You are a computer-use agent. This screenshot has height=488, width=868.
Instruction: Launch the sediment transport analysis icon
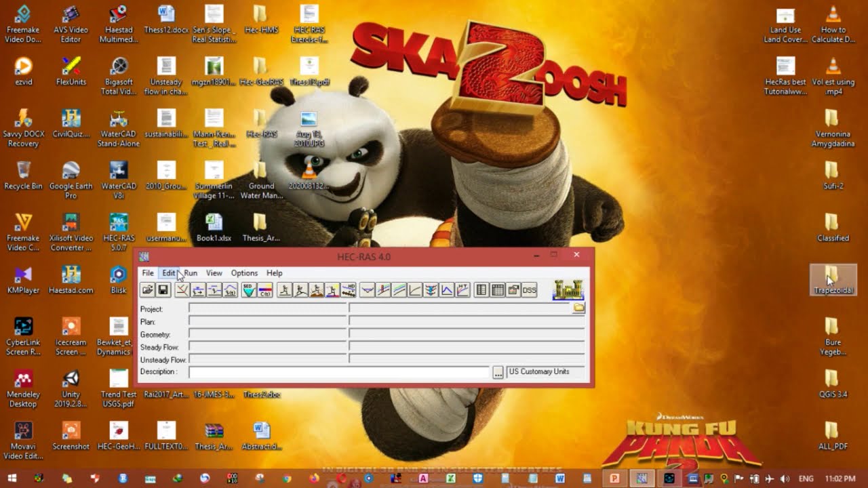[317, 290]
